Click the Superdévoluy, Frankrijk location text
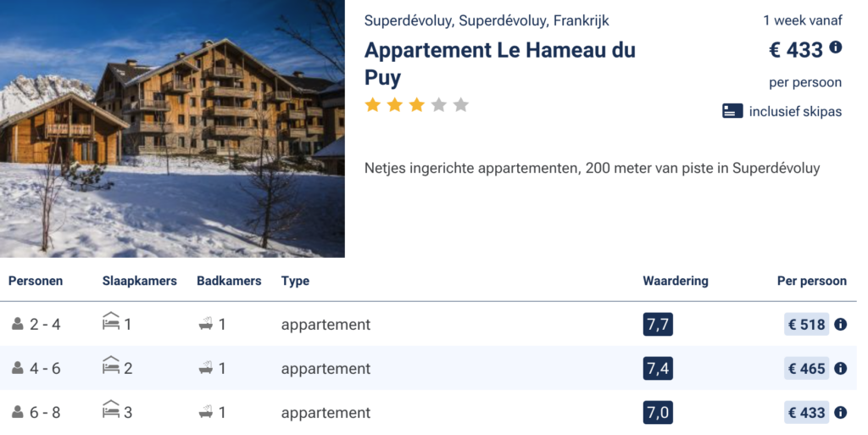 [487, 20]
